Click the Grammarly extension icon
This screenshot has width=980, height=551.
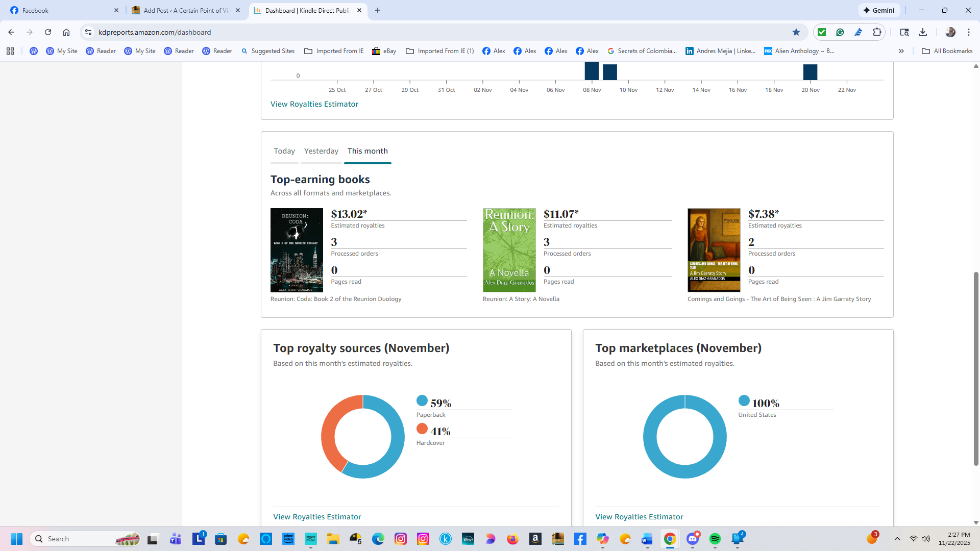pyautogui.click(x=840, y=32)
